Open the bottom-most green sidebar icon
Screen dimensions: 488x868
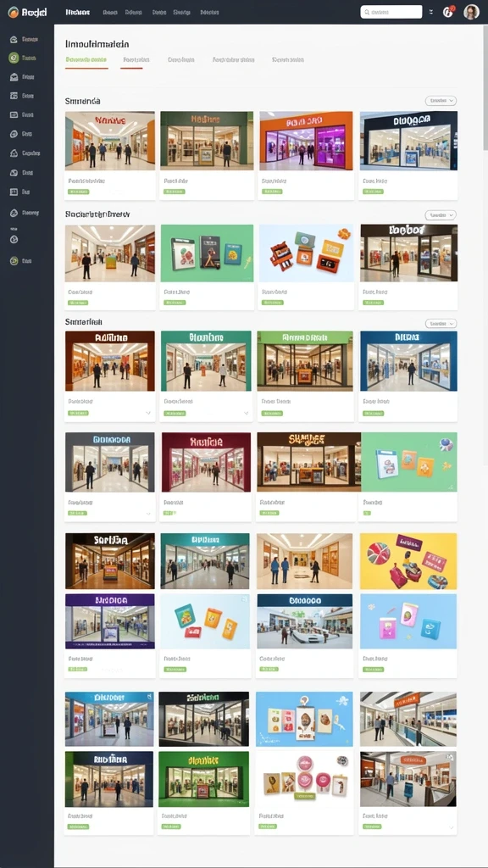(x=14, y=261)
